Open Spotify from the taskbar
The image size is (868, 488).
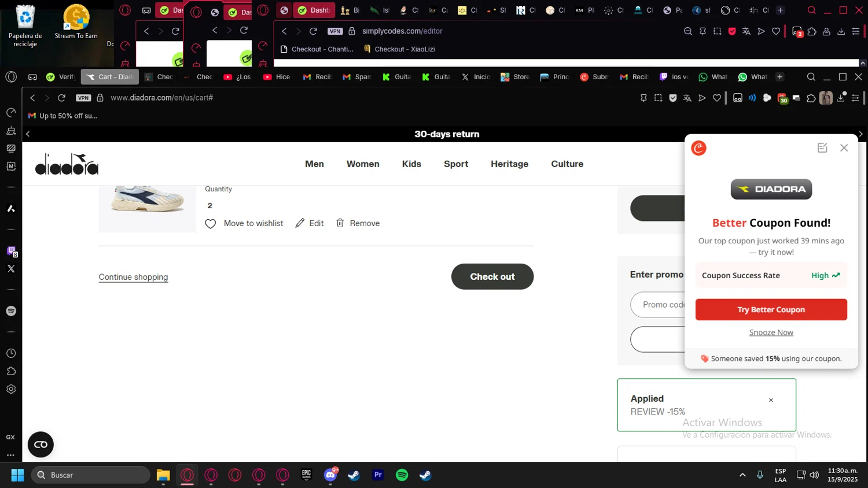coord(402,475)
